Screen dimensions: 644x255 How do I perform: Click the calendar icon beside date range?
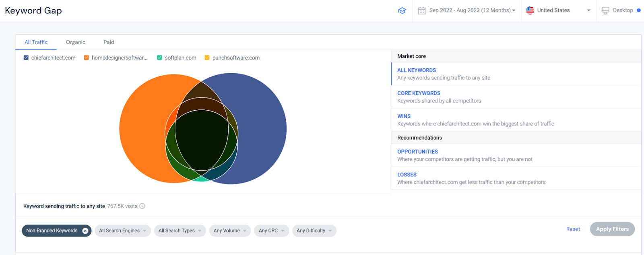pos(421,10)
